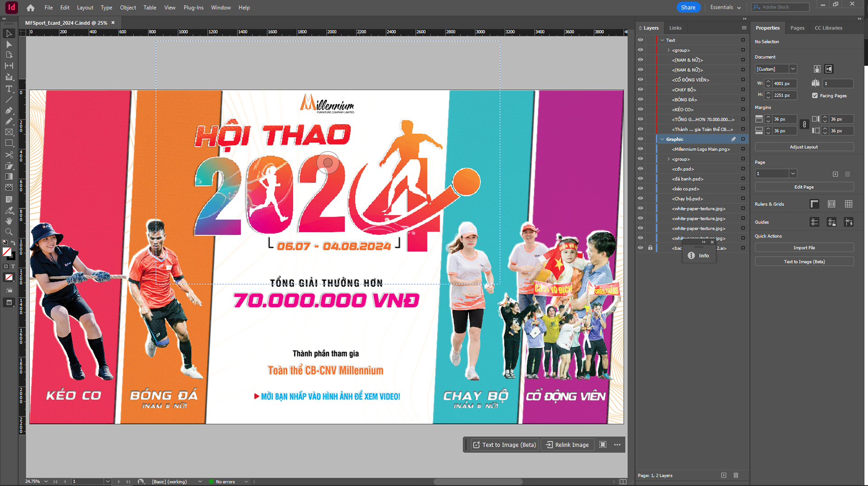
Task: Select the Gradient Swatch tool
Action: (9, 177)
